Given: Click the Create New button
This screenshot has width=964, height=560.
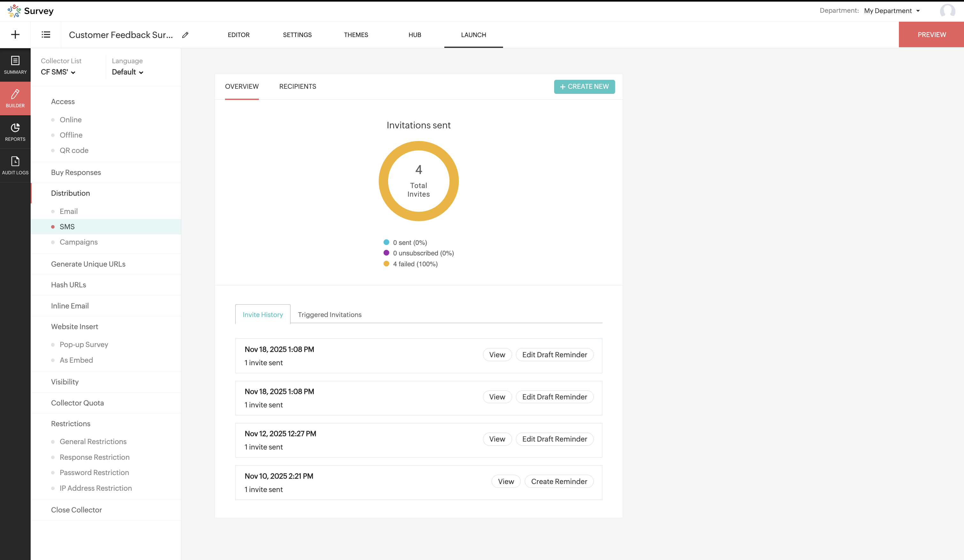Looking at the screenshot, I should pyautogui.click(x=584, y=87).
